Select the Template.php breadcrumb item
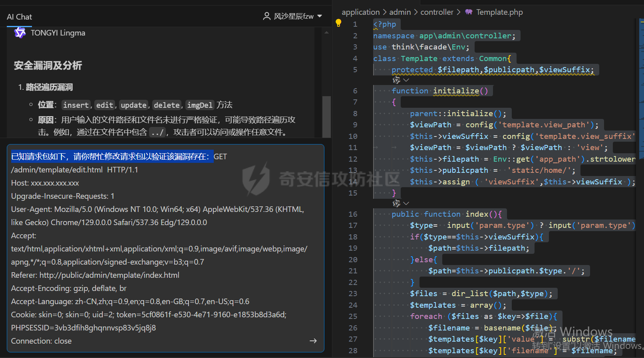 [x=499, y=12]
